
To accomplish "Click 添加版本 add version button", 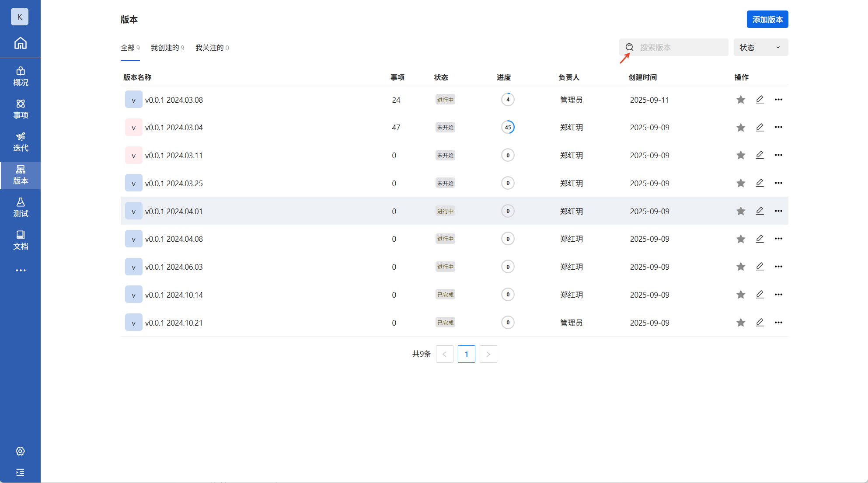I will click(x=767, y=19).
